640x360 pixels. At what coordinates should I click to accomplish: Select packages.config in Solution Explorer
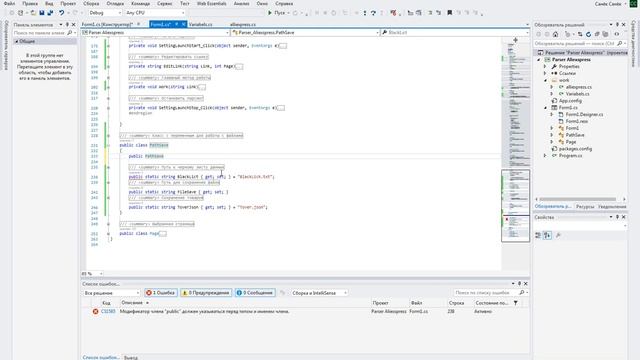pos(575,149)
